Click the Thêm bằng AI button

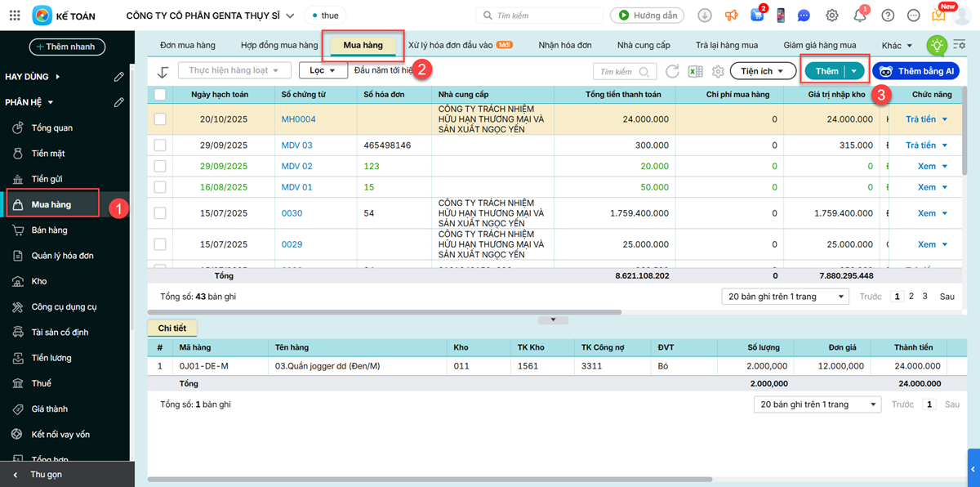click(x=915, y=72)
